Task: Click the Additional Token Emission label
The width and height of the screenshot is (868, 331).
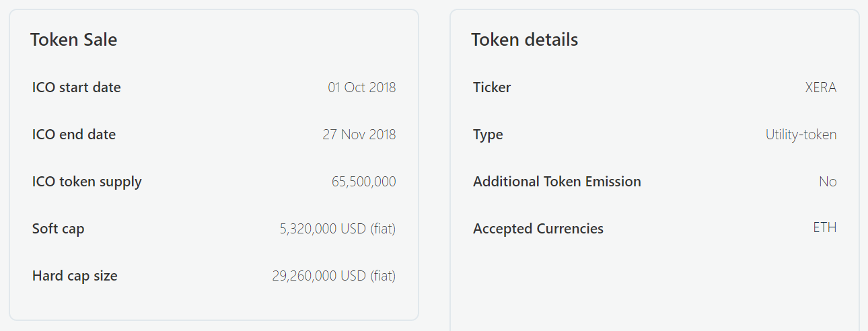Action: (556, 182)
